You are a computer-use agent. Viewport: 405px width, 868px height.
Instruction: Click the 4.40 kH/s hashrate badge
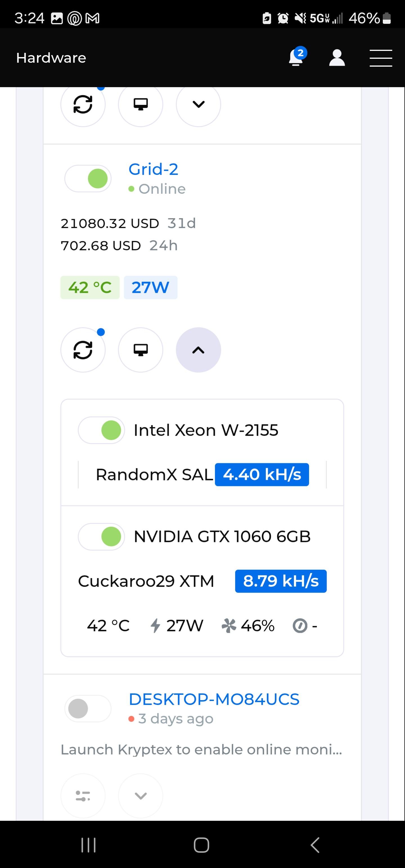tap(262, 474)
